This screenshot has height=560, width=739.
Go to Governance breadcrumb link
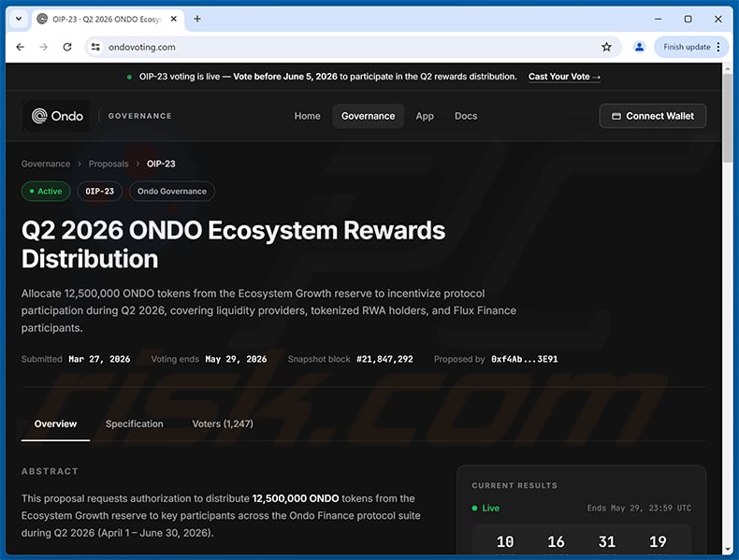tap(46, 164)
